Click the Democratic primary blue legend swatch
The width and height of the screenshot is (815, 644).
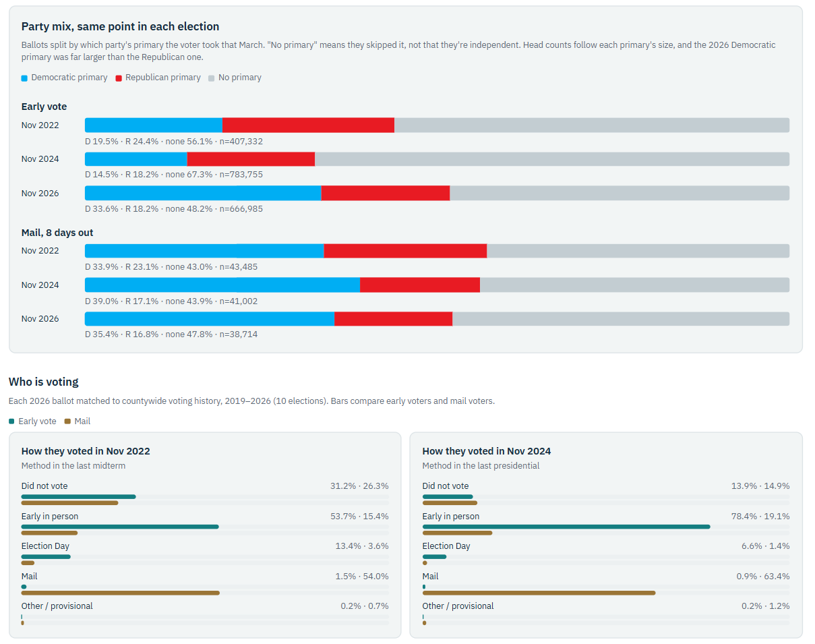(25, 78)
